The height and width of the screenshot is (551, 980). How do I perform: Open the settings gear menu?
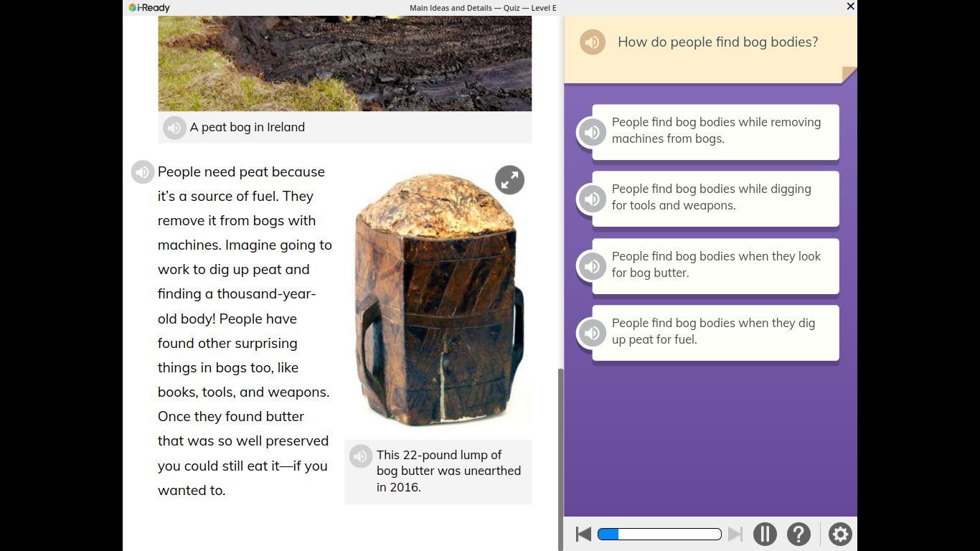pyautogui.click(x=840, y=534)
